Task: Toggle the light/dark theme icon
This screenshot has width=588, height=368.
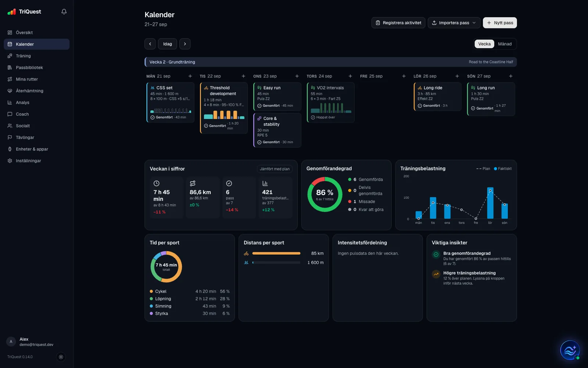Action: 61,357
